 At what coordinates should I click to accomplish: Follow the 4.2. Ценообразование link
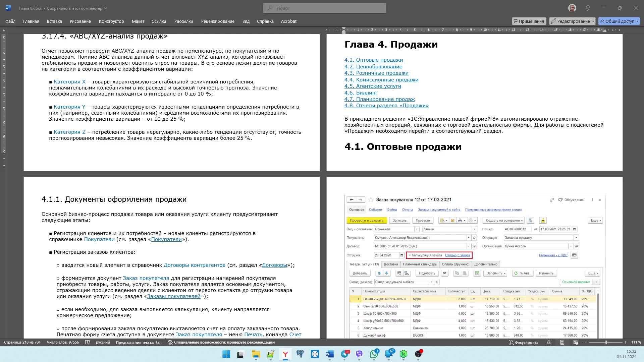[x=373, y=66]
